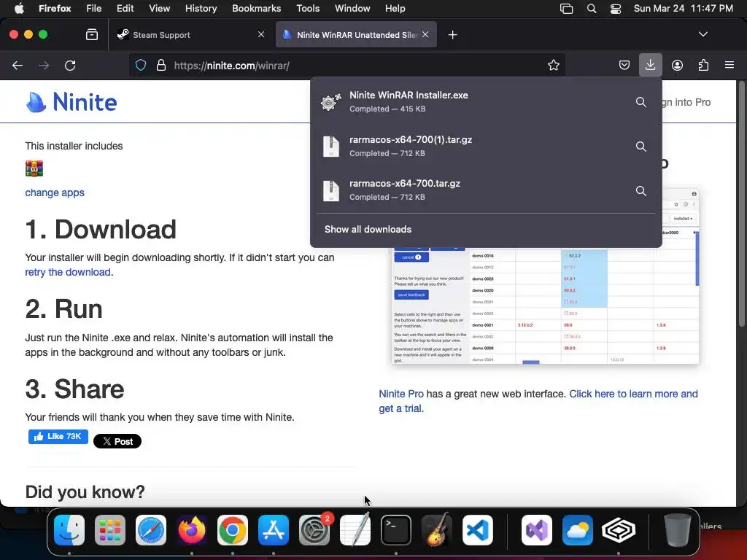Open Finder from the Dock
747x560 pixels.
[69, 530]
